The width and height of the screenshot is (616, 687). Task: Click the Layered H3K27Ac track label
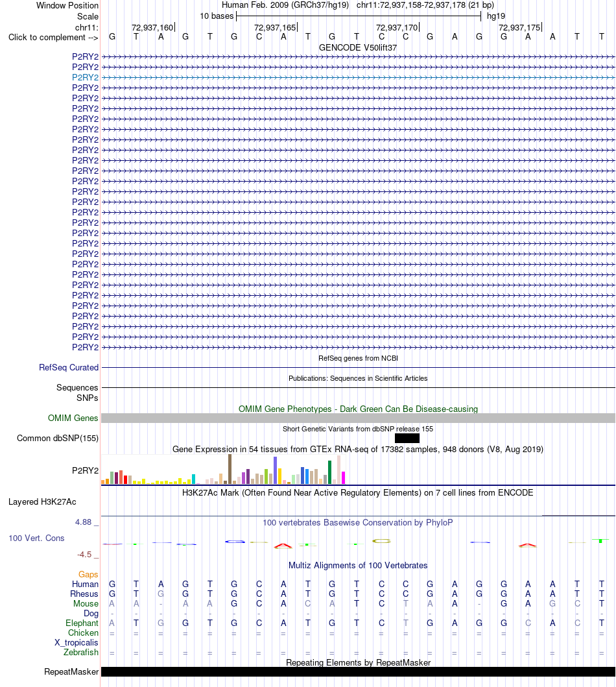(x=42, y=501)
